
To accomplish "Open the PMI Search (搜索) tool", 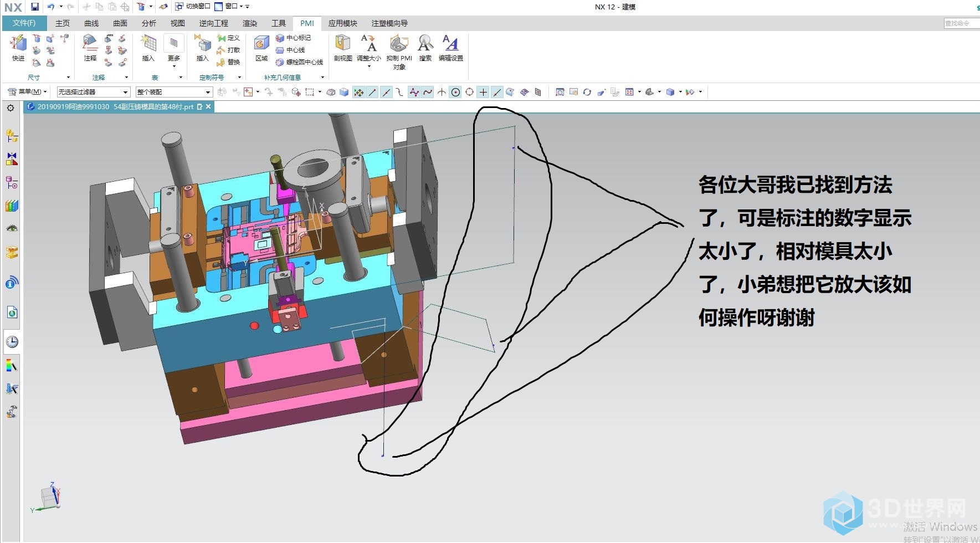I will pyautogui.click(x=425, y=47).
